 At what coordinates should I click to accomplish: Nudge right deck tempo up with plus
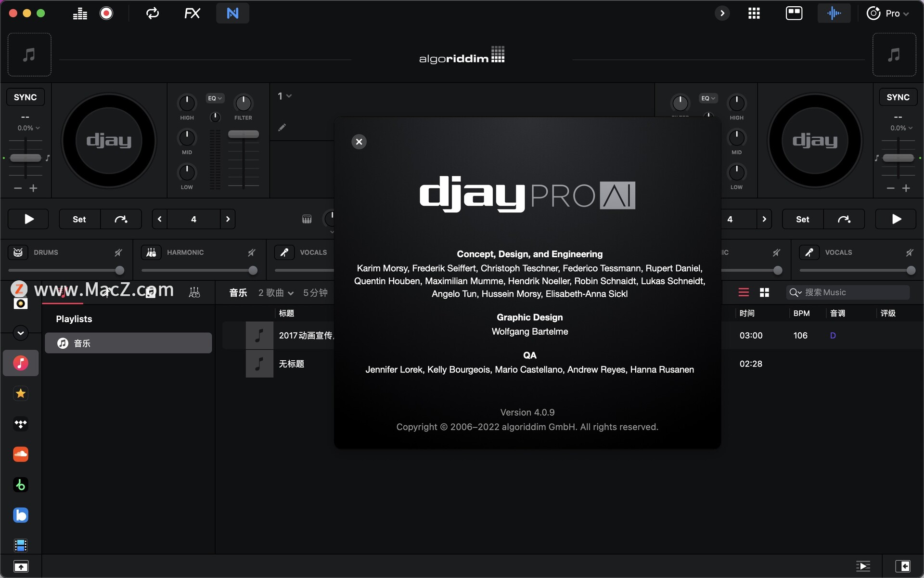(x=906, y=188)
